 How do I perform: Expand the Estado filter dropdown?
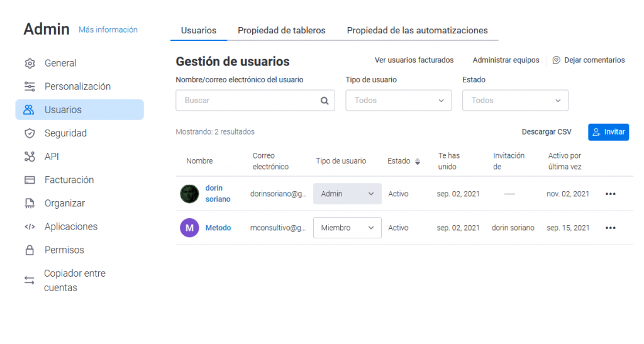[x=515, y=101]
